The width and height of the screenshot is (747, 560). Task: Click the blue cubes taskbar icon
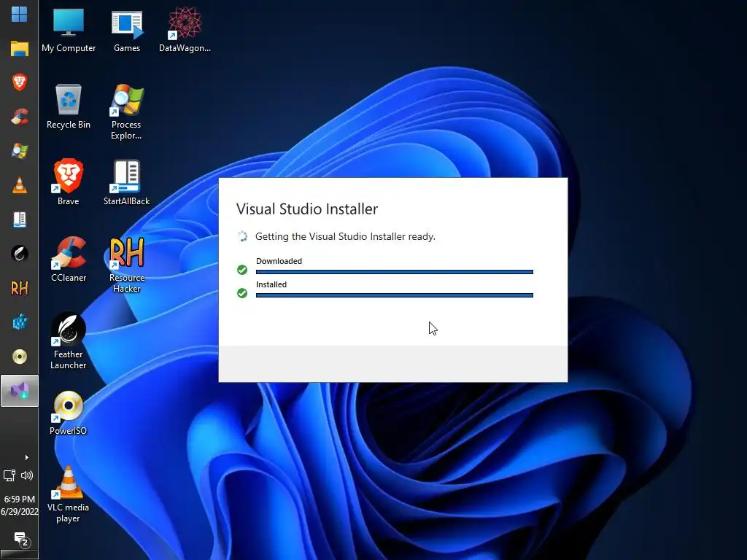point(20,322)
